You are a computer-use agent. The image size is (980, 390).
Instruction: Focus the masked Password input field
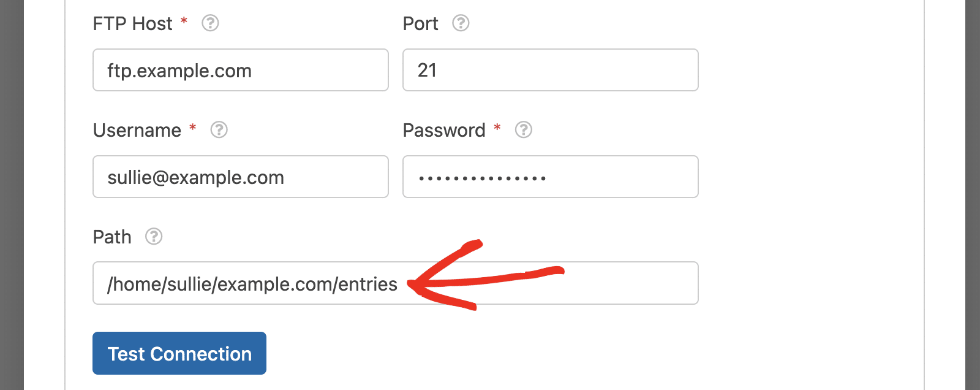click(551, 177)
